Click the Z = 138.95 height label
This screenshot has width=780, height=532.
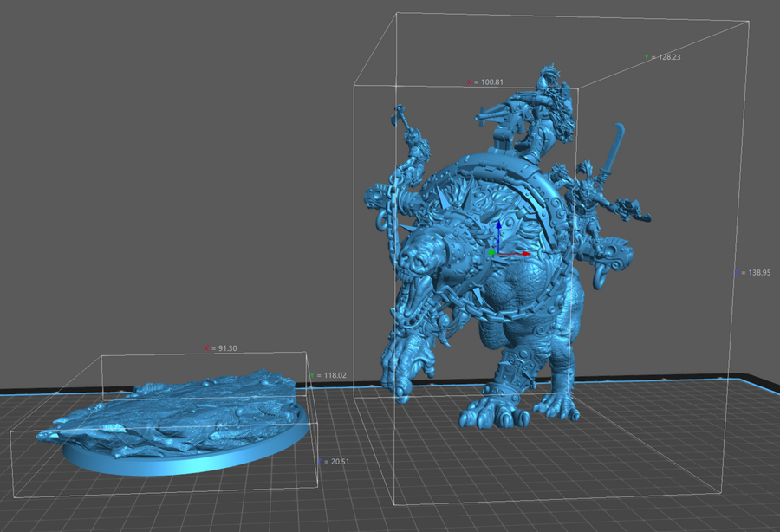(751, 272)
